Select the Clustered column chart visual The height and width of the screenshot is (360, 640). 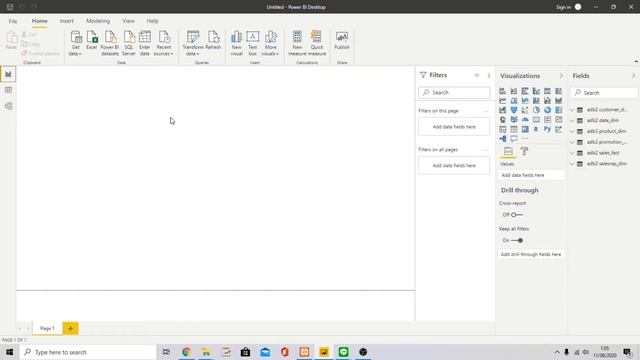click(x=536, y=91)
